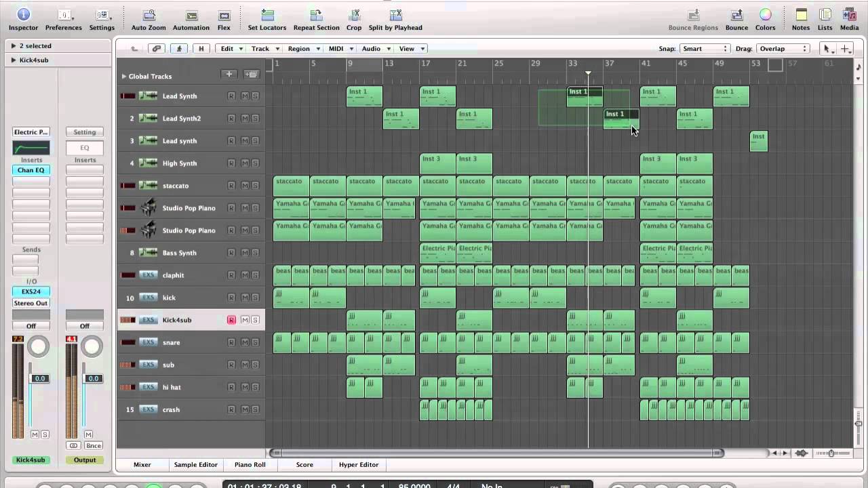Solo the crash track
Viewport: 868px width, 488px height.
[x=255, y=409]
